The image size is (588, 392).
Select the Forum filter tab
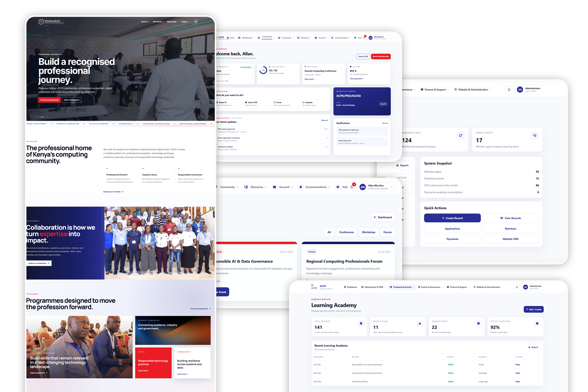coord(387,232)
